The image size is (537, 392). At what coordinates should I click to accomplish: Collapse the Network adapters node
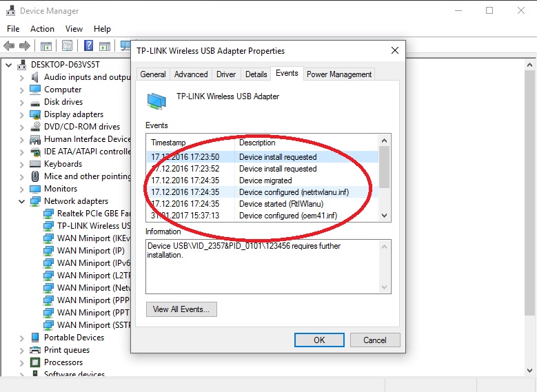click(x=21, y=201)
